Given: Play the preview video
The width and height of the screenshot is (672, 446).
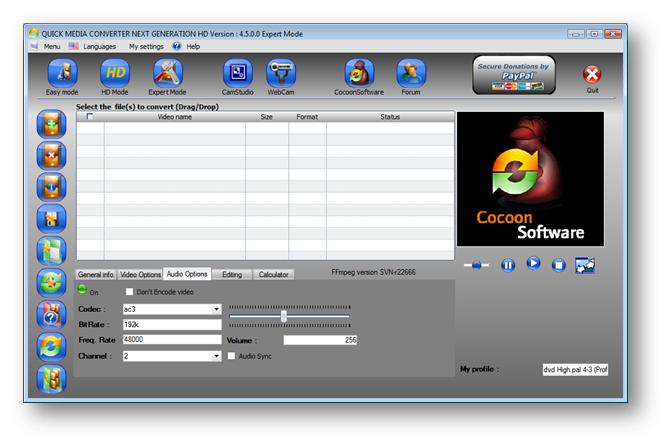Looking at the screenshot, I should tap(533, 263).
